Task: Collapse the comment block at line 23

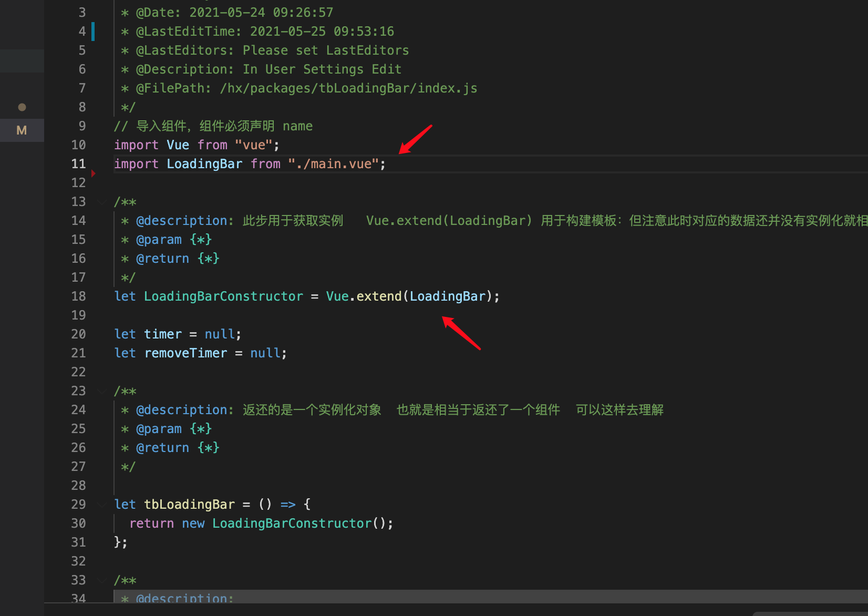Action: point(101,391)
